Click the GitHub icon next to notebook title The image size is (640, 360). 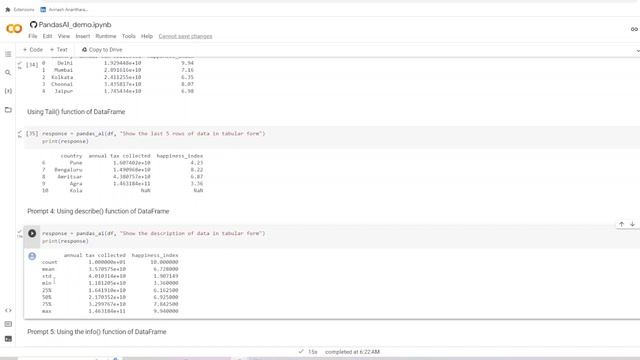[x=33, y=25]
